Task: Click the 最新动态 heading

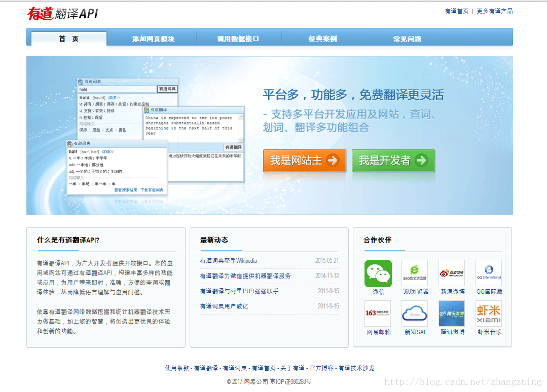Action: [214, 240]
